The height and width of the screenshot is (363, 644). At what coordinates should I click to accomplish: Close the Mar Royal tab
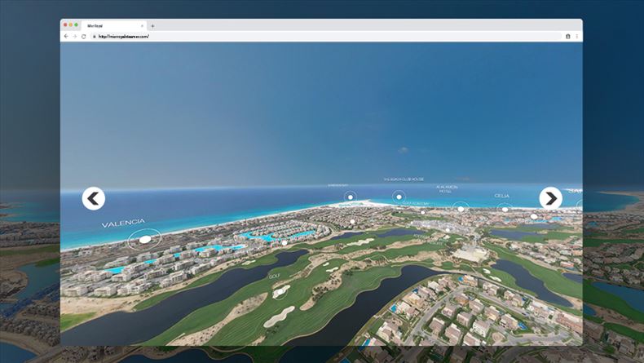pos(142,26)
